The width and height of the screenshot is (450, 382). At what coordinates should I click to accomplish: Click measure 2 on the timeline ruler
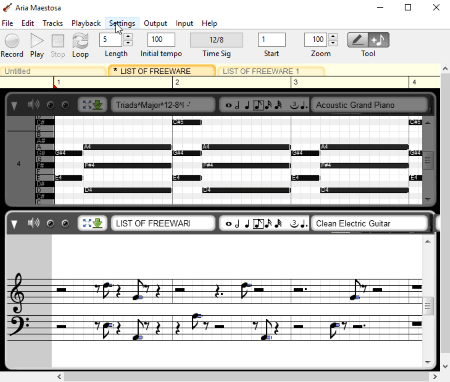click(x=178, y=82)
